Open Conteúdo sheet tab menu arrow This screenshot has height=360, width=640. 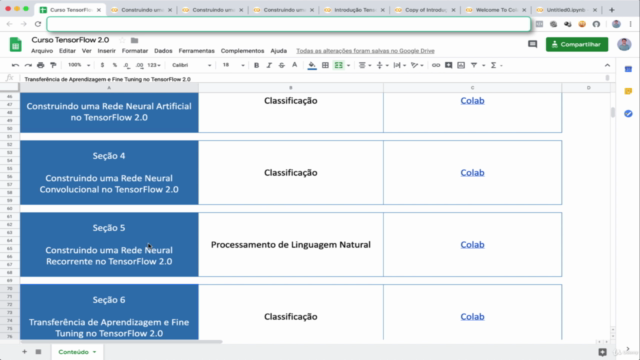pos(94,352)
